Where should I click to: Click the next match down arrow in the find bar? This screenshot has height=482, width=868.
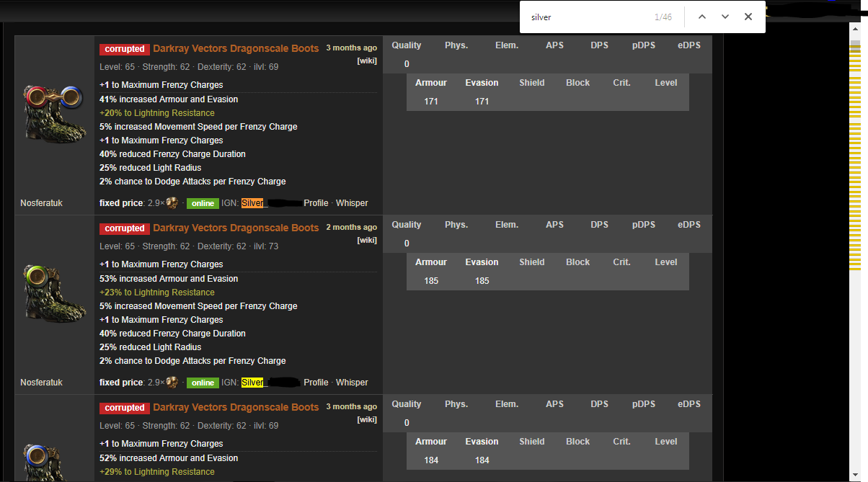(x=725, y=16)
